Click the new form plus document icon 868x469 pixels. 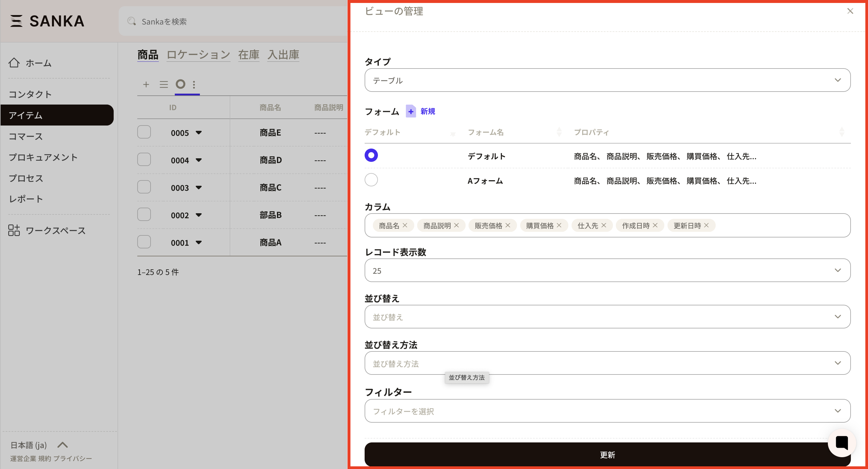coord(410,111)
